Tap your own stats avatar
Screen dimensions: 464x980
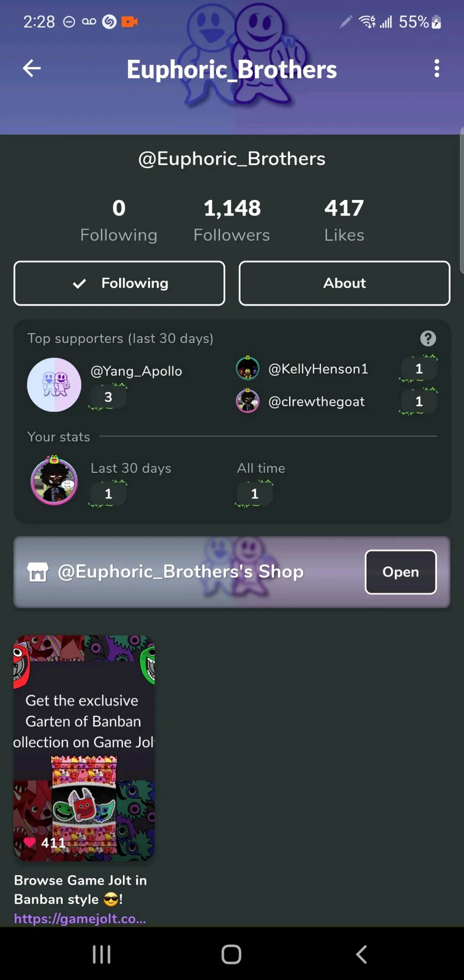[x=54, y=480]
